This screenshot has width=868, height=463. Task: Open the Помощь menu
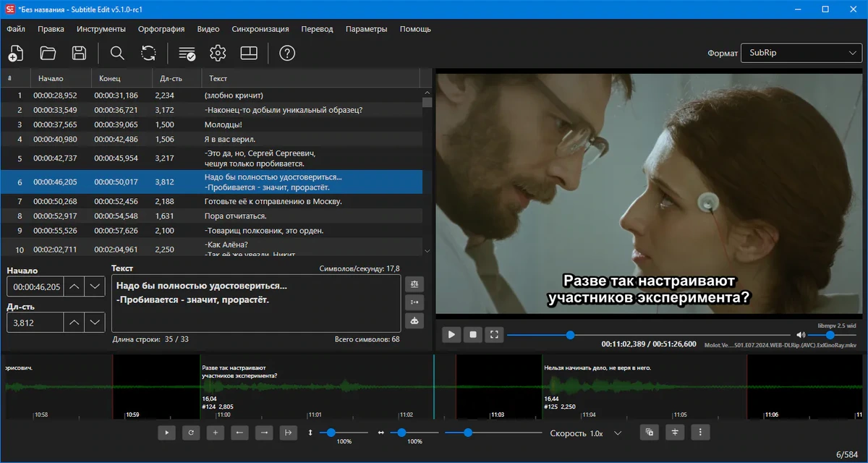pos(415,29)
